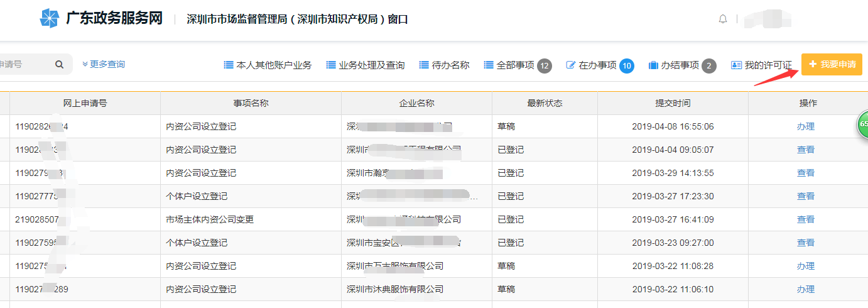Open the notification bell icon
The image size is (868, 308).
[722, 19]
